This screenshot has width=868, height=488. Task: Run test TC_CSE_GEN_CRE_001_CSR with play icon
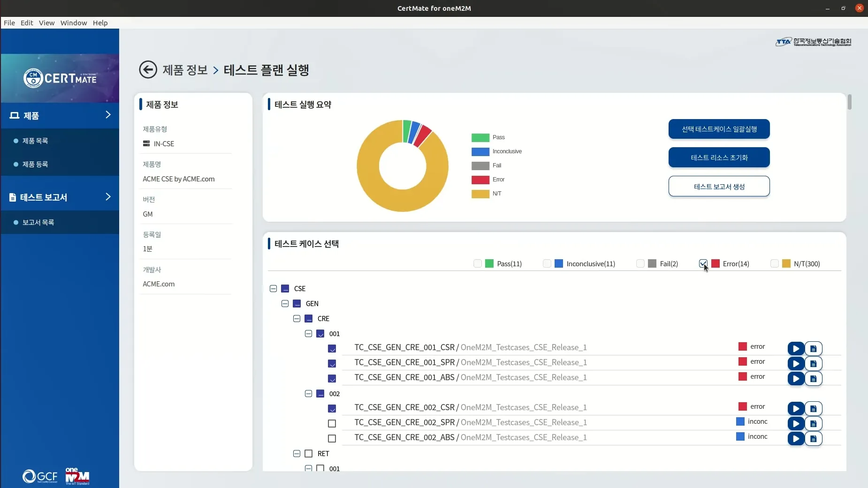pos(796,349)
